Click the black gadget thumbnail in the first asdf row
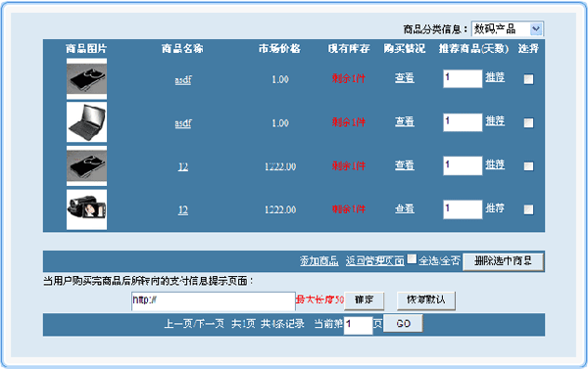Viewport: 588px width, 369px height. (86, 78)
